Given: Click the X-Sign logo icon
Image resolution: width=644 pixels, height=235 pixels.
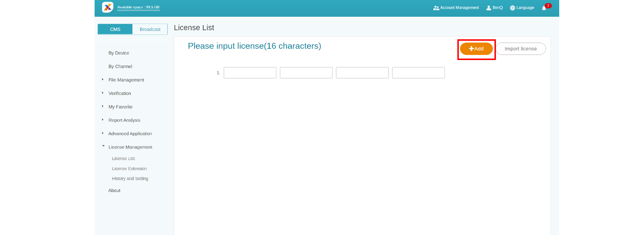Looking at the screenshot, I should (x=108, y=7).
